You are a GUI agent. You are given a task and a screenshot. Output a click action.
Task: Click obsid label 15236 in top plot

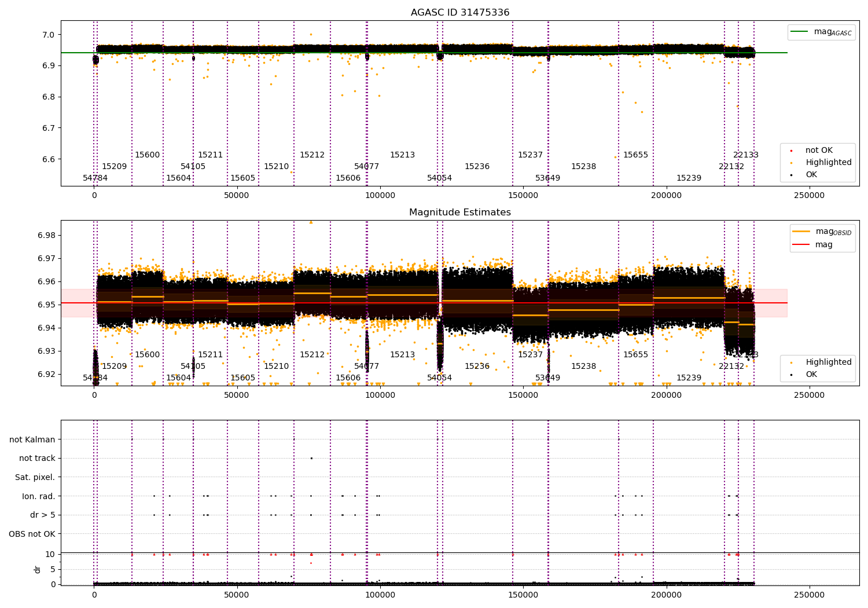pos(477,167)
